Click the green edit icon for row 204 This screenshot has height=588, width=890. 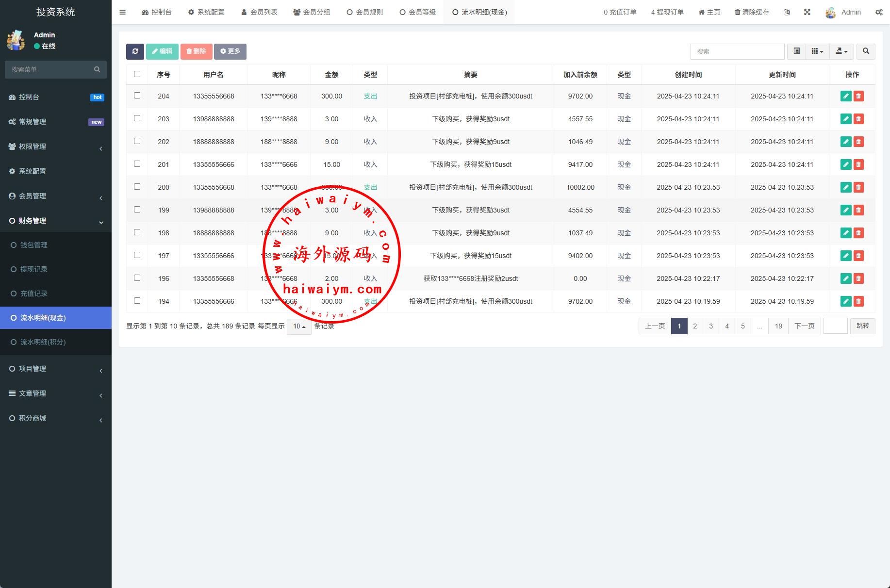click(x=845, y=96)
